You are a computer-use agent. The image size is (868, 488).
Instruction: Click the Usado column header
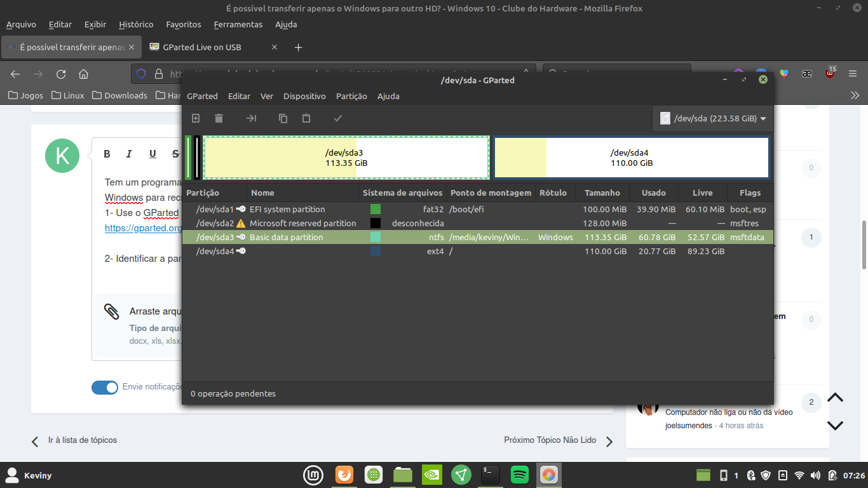(x=654, y=193)
